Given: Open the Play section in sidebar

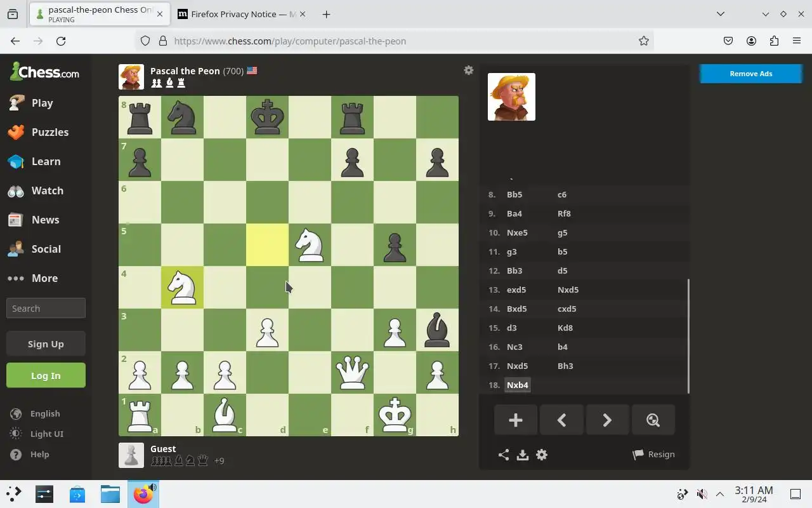Looking at the screenshot, I should [x=44, y=103].
